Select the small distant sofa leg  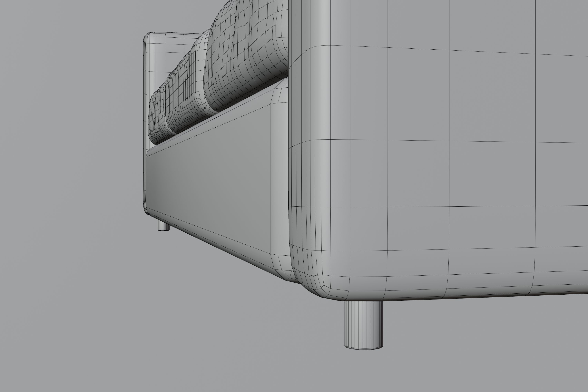coord(163,225)
